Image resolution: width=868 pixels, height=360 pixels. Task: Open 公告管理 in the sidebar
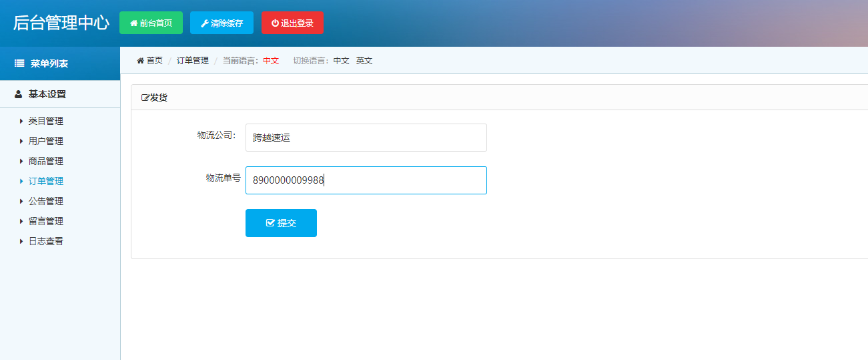click(x=46, y=201)
